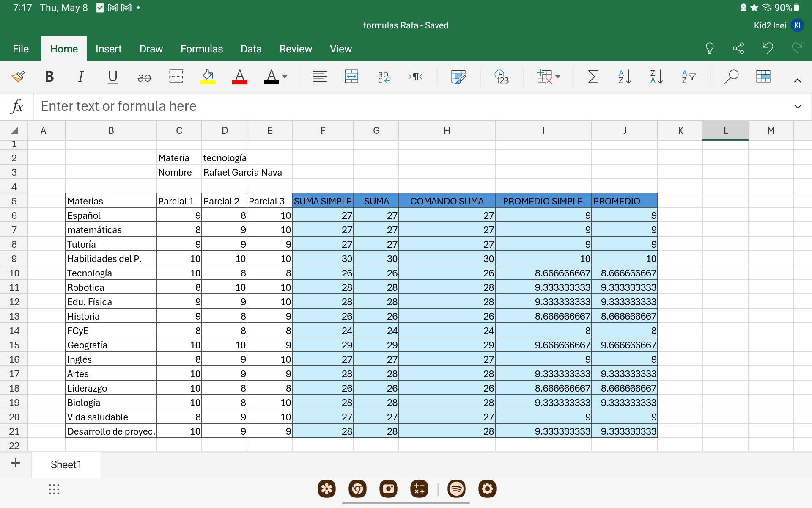
Task: Sort ascending A to Z
Action: (624, 77)
